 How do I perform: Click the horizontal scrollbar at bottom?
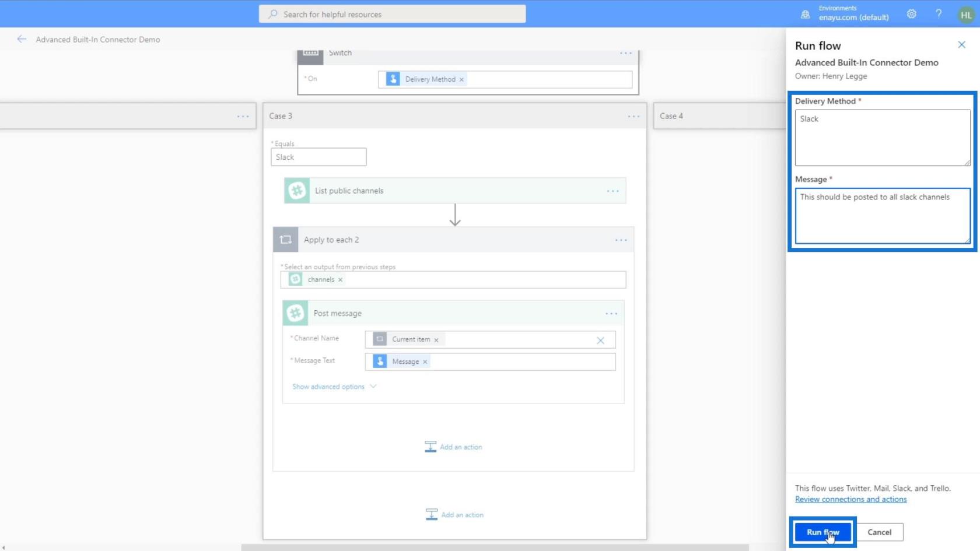tap(495, 548)
